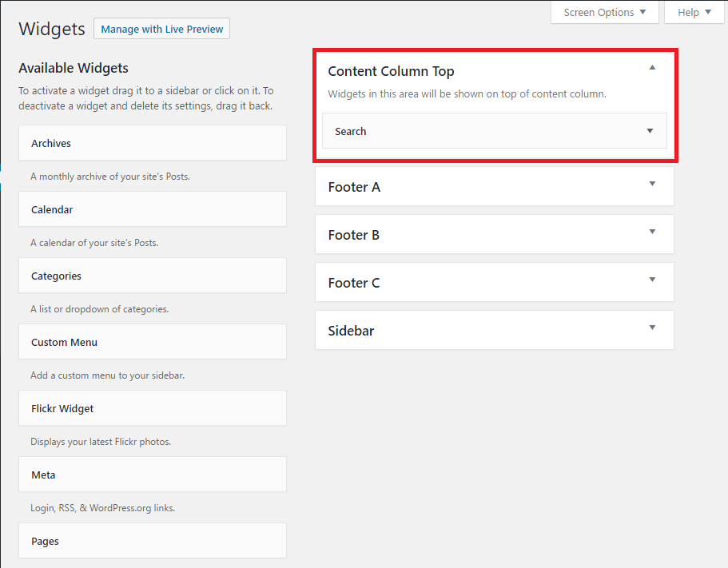
Task: Expand the Footer B widget area
Action: 652,232
